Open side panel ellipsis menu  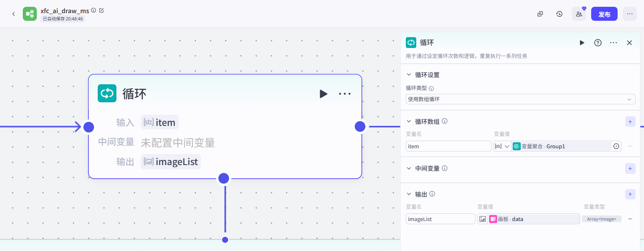pos(614,43)
